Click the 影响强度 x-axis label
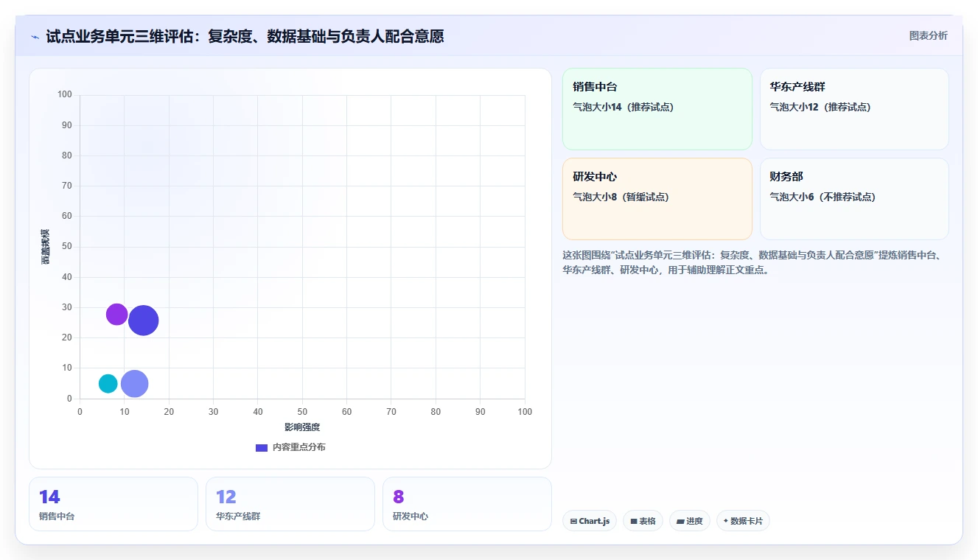 [x=302, y=427]
